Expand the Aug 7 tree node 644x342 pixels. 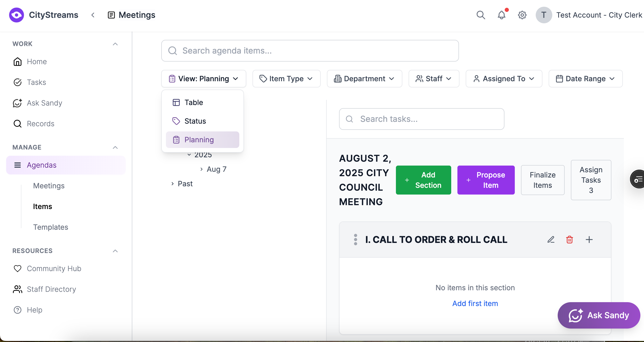coord(202,169)
